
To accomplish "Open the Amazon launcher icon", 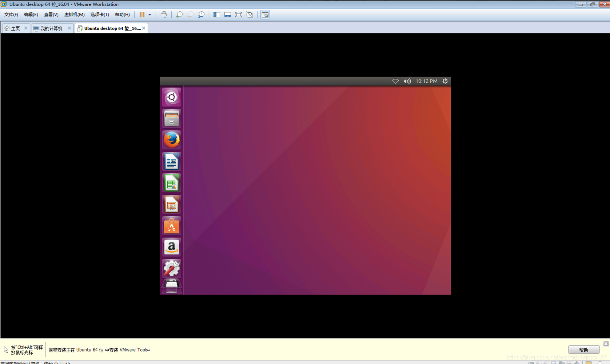I will [x=172, y=247].
